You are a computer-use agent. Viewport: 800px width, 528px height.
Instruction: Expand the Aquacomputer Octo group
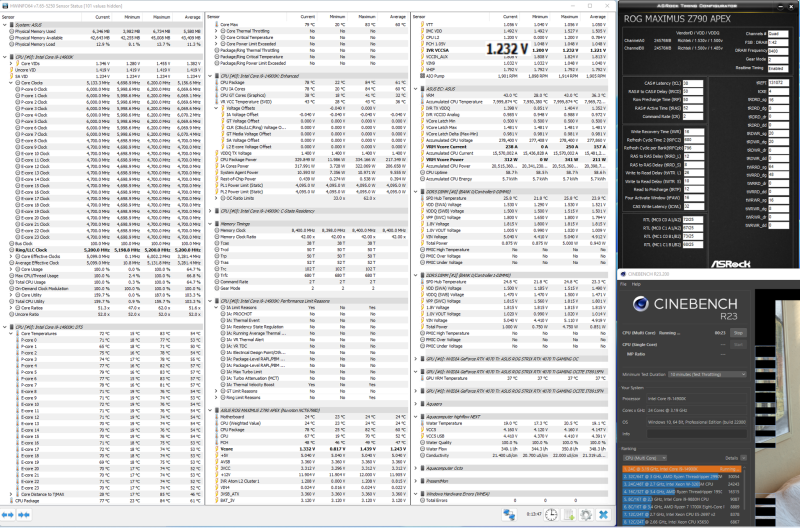point(415,468)
